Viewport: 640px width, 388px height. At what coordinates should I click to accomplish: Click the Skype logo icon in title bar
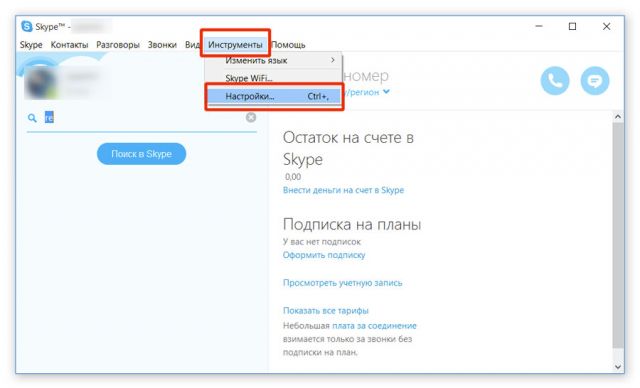click(27, 27)
